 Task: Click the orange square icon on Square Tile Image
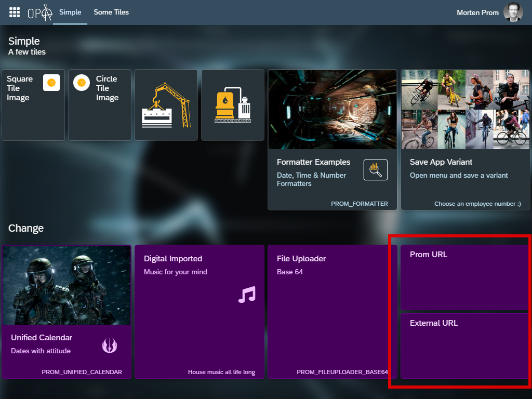coord(51,83)
